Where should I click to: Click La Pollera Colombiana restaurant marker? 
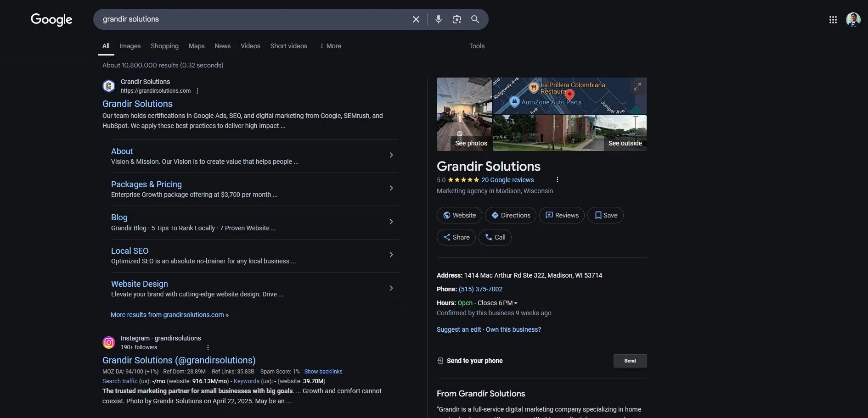(x=534, y=87)
